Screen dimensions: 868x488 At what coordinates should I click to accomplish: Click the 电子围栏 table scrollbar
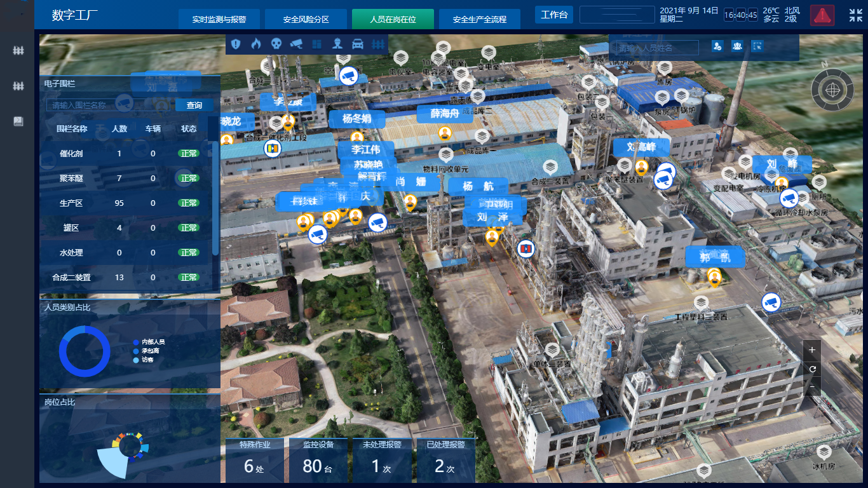click(215, 191)
